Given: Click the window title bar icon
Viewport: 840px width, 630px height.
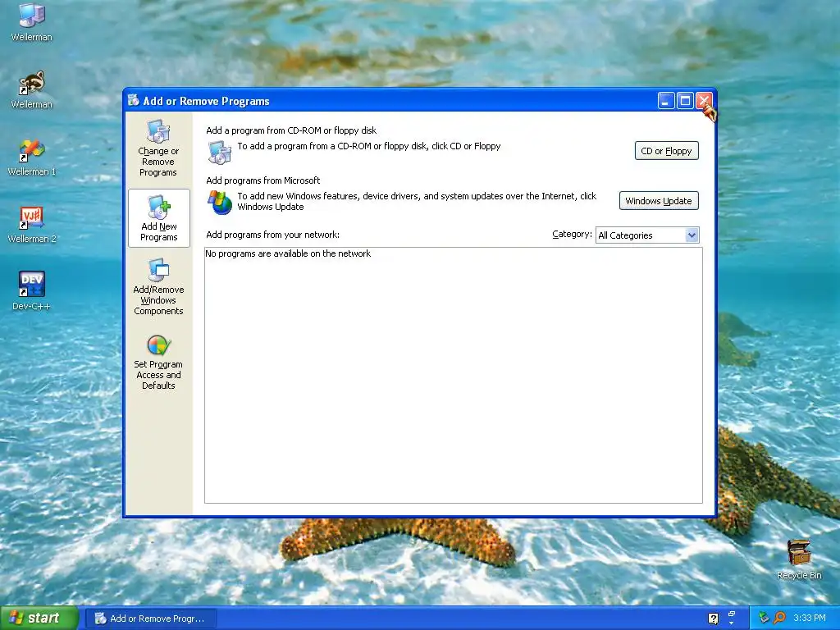Looking at the screenshot, I should [x=134, y=100].
